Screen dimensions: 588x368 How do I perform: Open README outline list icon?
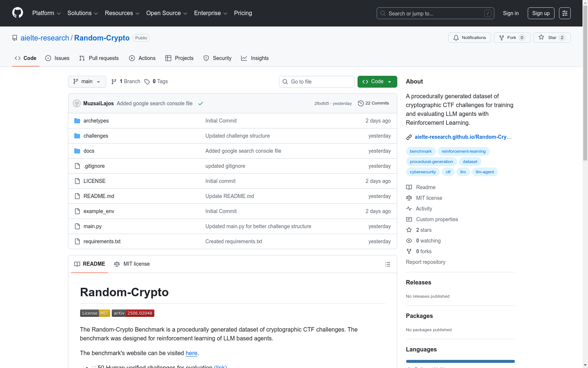tap(387, 264)
